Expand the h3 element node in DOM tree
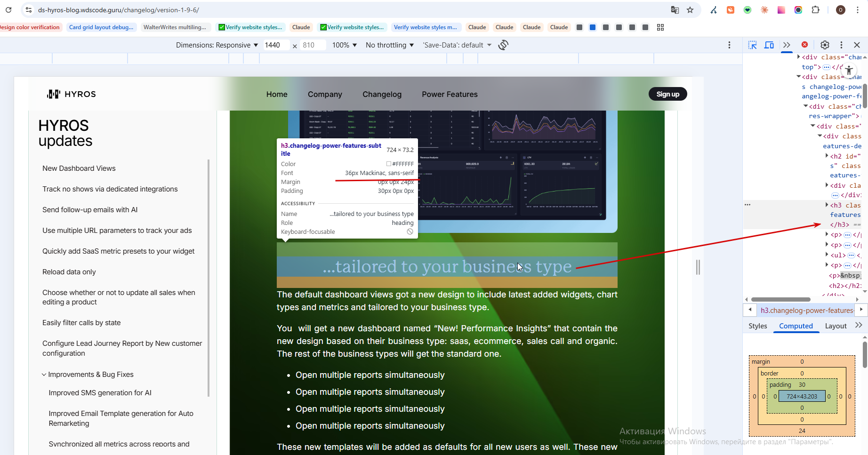Image resolution: width=868 pixels, height=455 pixels. pyautogui.click(x=827, y=205)
